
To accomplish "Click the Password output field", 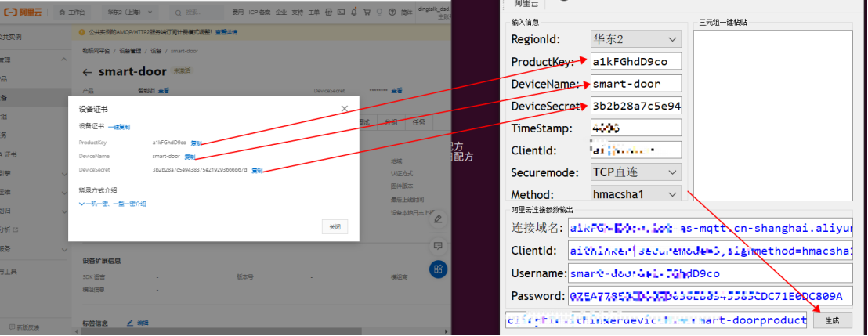I will (711, 296).
